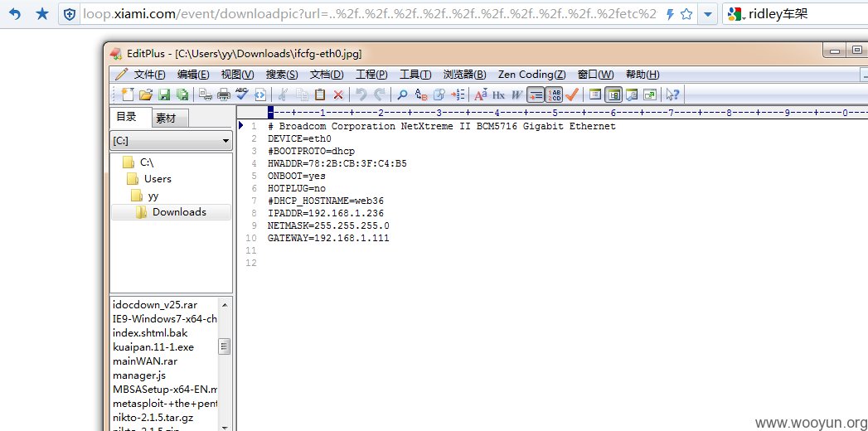This screenshot has width=868, height=431.
Task: Toggle full screen view icon
Action: pyautogui.click(x=650, y=94)
